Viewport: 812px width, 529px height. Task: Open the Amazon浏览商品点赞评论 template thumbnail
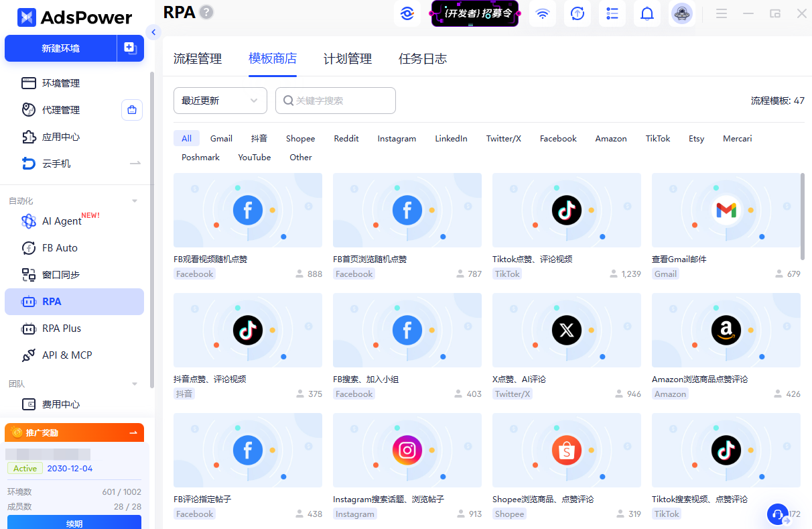[x=726, y=330]
